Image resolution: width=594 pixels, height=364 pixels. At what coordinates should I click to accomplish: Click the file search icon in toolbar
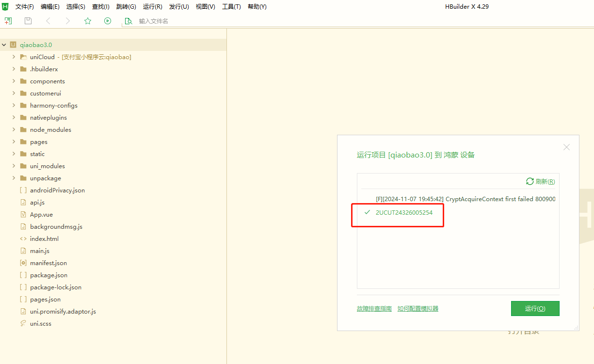coord(128,21)
